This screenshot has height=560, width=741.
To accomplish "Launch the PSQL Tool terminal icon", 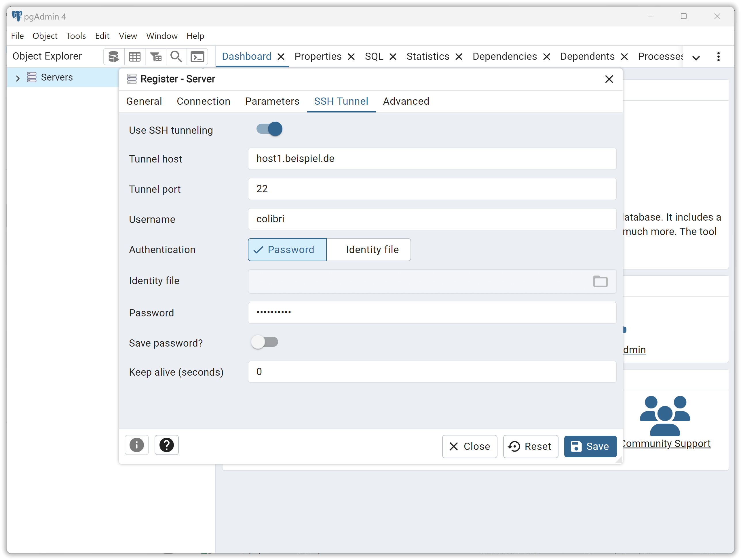I will click(x=197, y=57).
